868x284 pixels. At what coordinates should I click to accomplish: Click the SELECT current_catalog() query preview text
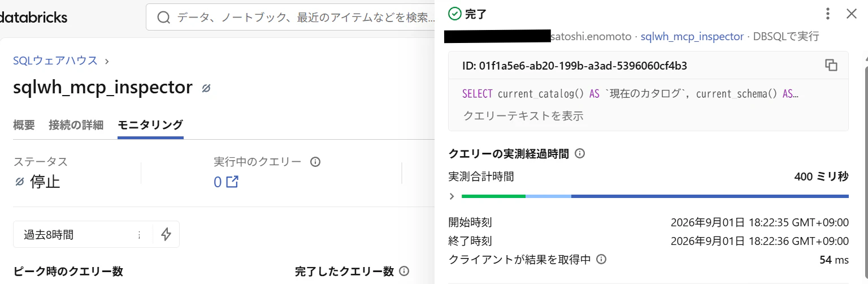coord(630,94)
